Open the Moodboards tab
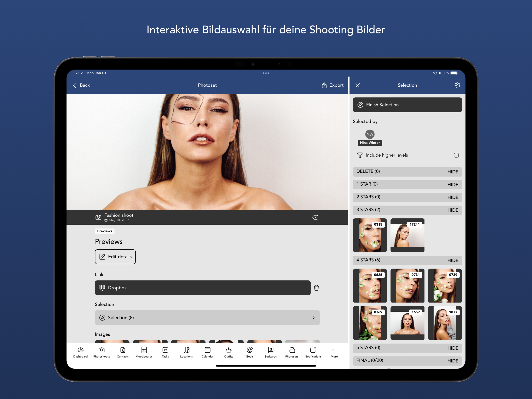 pos(144,352)
